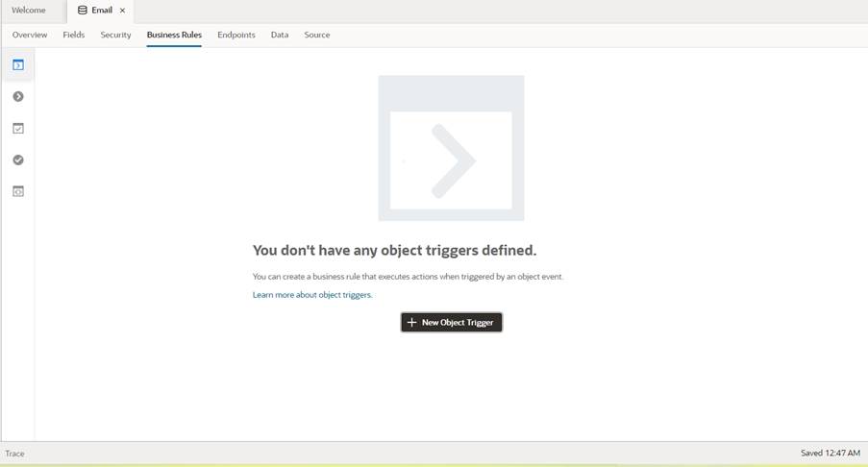
Task: Open the Security tab
Action: click(x=115, y=35)
